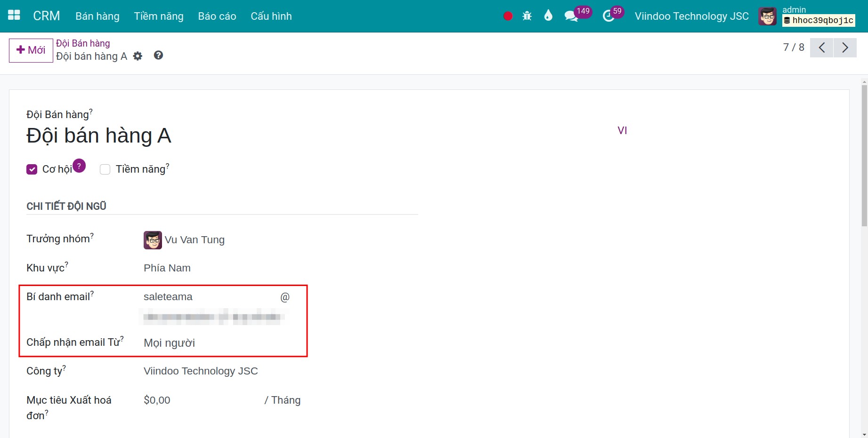Open the gear actions menu beside Đội bán hàng A

pos(138,56)
